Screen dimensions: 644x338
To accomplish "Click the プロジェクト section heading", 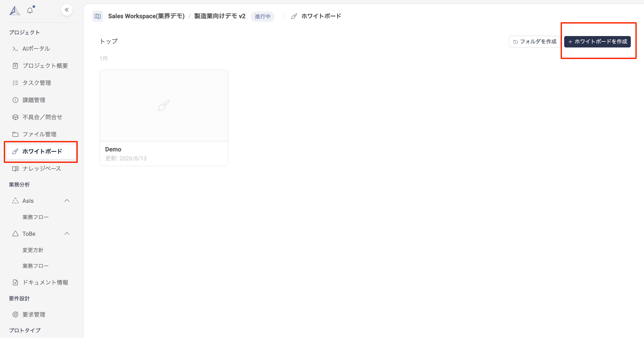I will (x=24, y=33).
